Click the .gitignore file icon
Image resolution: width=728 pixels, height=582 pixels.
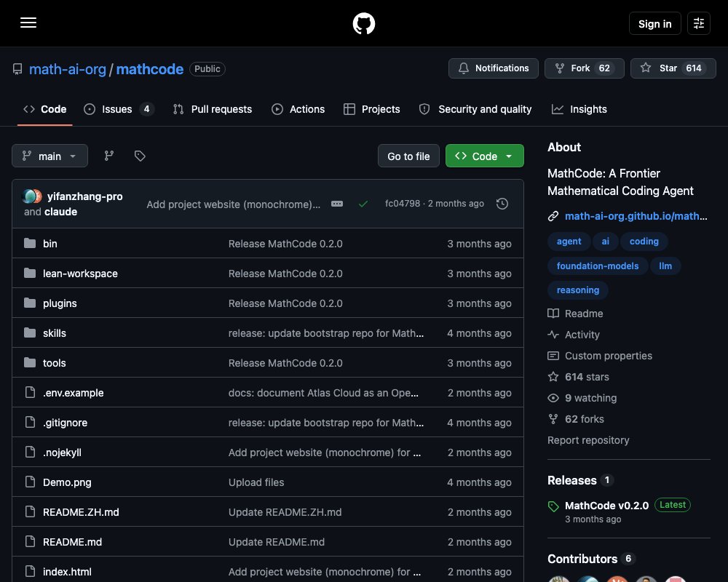tap(30, 423)
